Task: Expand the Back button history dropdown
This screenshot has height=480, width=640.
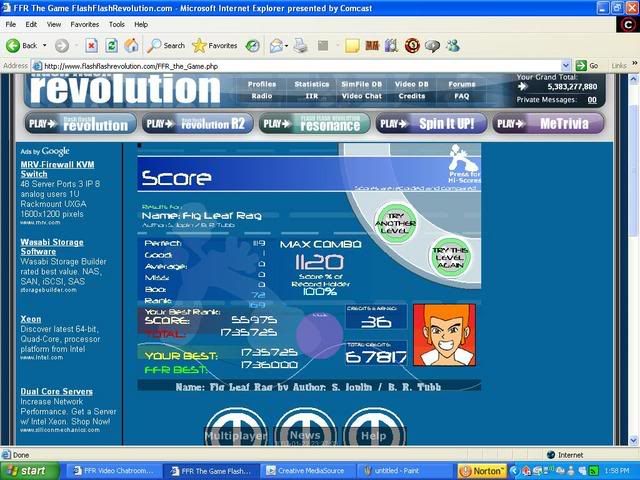Action: pyautogui.click(x=43, y=45)
